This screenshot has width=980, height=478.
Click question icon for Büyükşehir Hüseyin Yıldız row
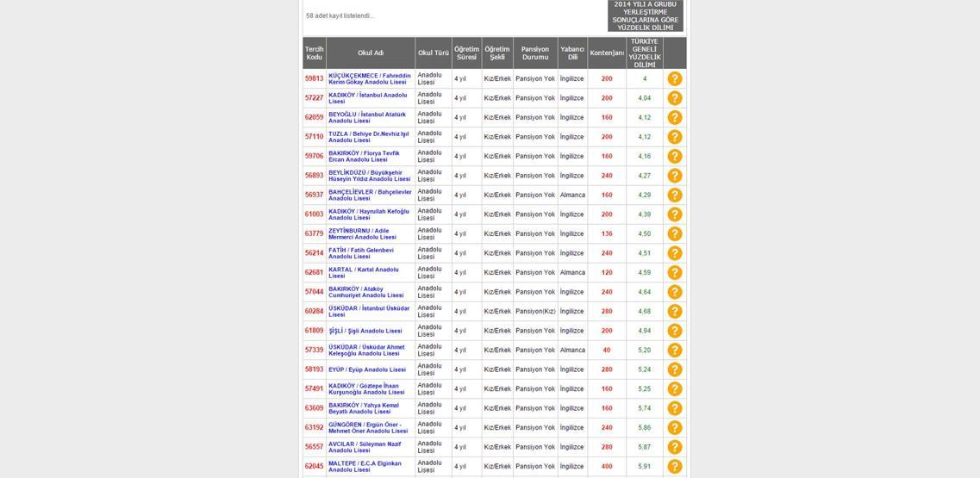pyautogui.click(x=674, y=176)
